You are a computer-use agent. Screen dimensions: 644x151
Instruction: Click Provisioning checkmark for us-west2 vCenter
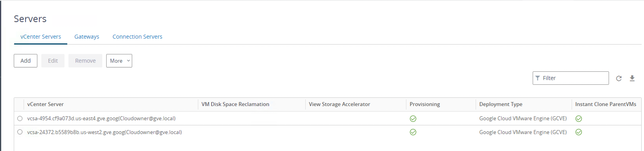[413, 132]
